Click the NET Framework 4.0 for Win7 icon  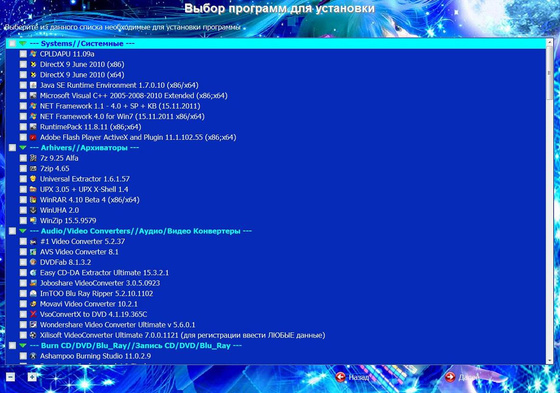[33, 116]
